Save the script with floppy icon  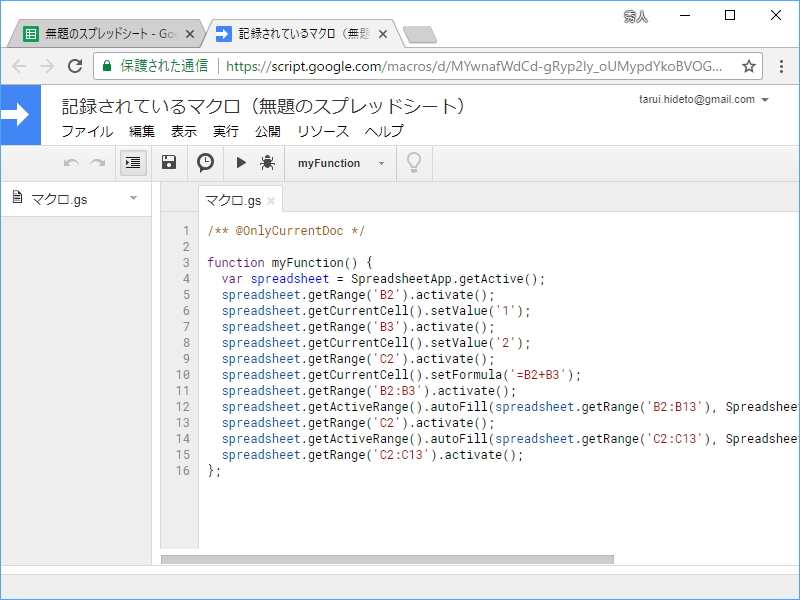[x=169, y=163]
